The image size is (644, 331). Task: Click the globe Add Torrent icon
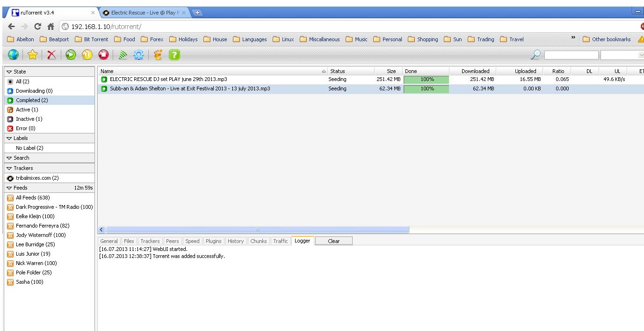coord(13,55)
